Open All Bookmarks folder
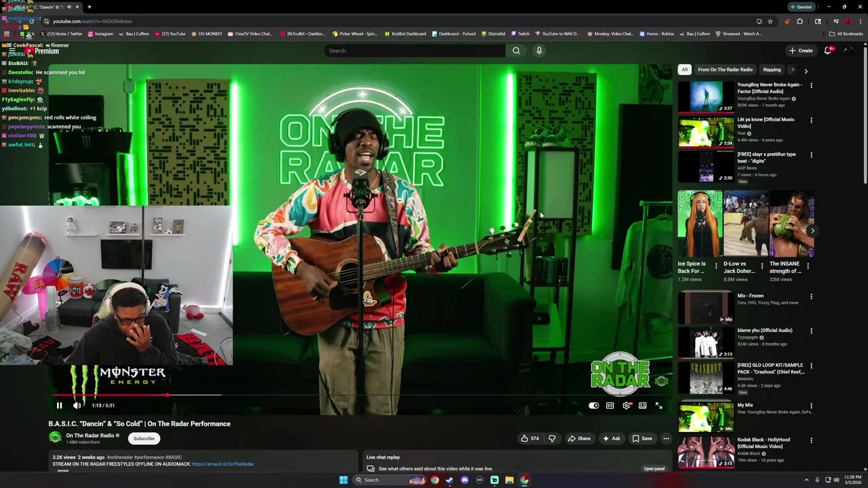Viewport: 868px width, 488px height. (x=846, y=34)
